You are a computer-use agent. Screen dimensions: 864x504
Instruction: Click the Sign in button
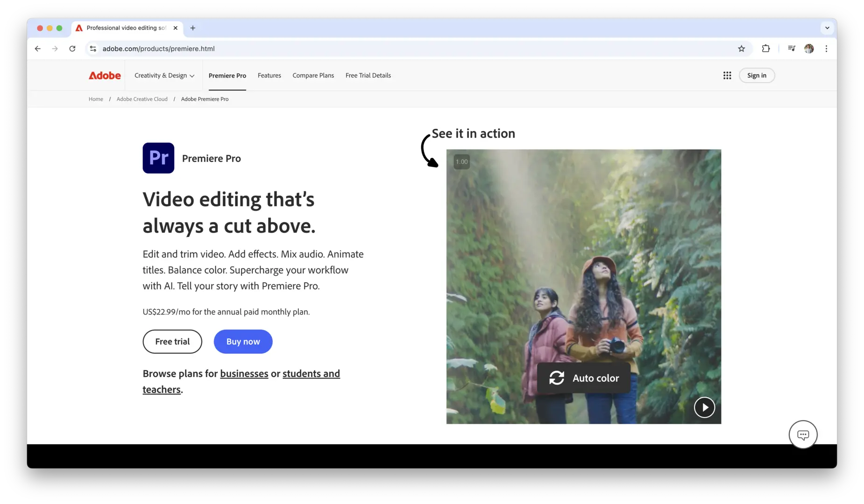click(x=757, y=76)
